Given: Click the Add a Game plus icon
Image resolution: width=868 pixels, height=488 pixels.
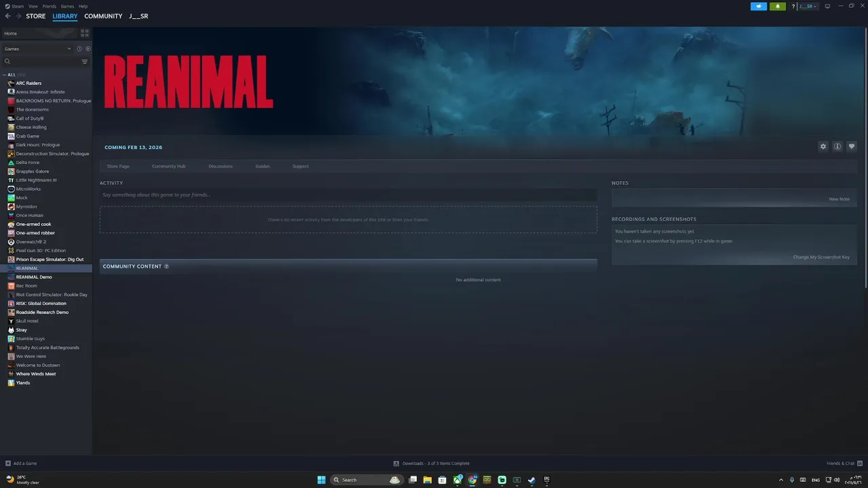Looking at the screenshot, I should (x=8, y=464).
